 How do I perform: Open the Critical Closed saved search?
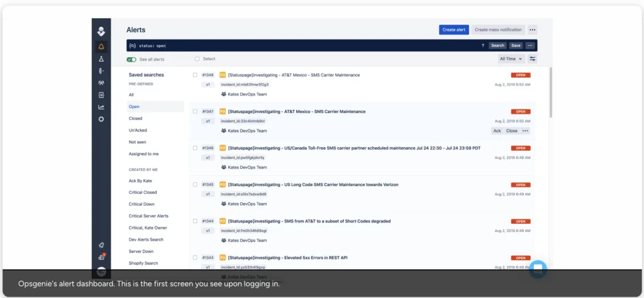pos(143,192)
